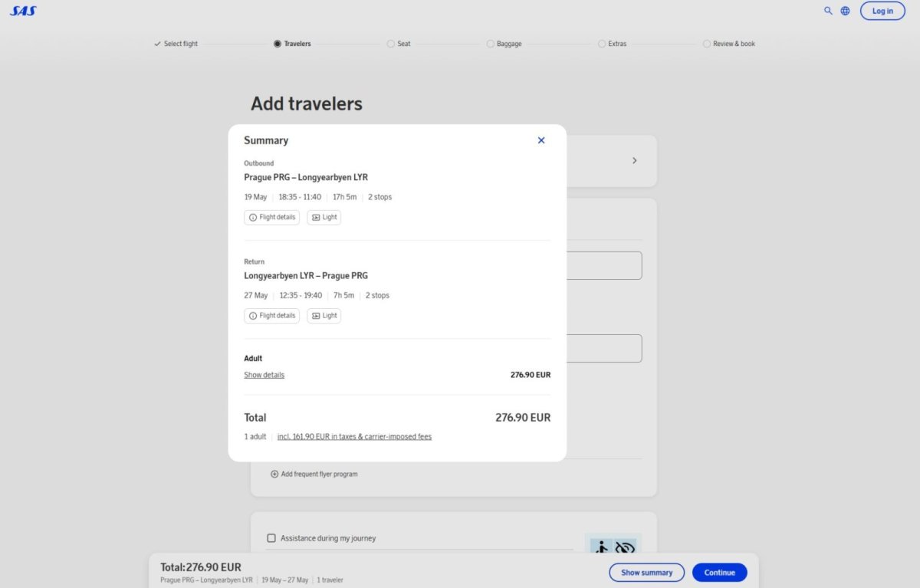Expand the chevron arrow card behind the dialog
Screen dimensions: 920x588
tap(634, 161)
